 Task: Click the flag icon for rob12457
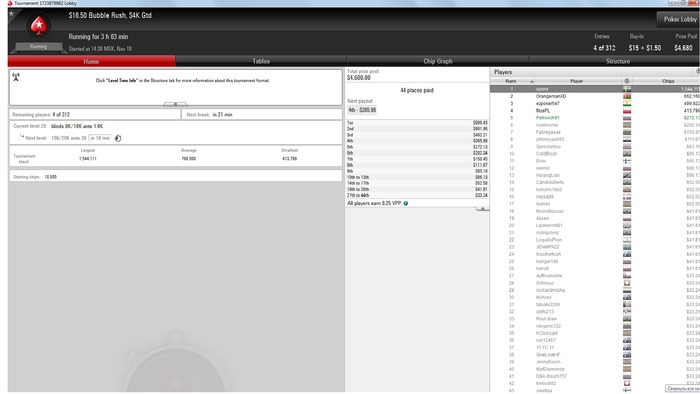(x=627, y=340)
